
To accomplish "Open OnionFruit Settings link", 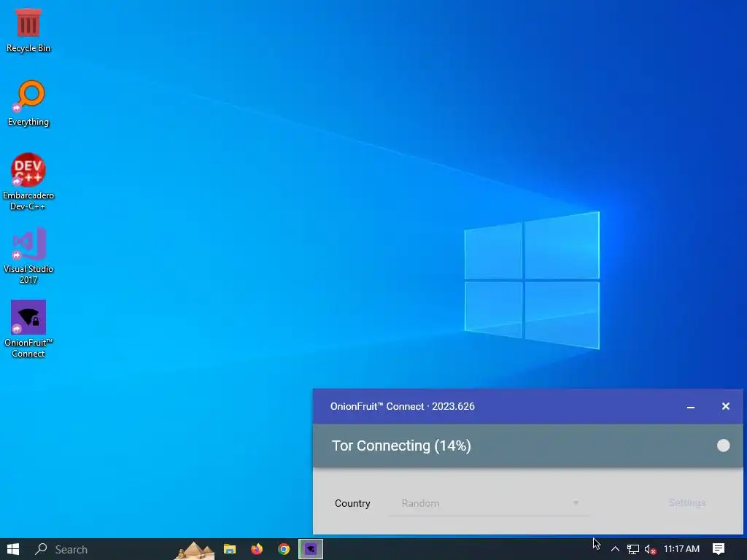I will pyautogui.click(x=687, y=503).
